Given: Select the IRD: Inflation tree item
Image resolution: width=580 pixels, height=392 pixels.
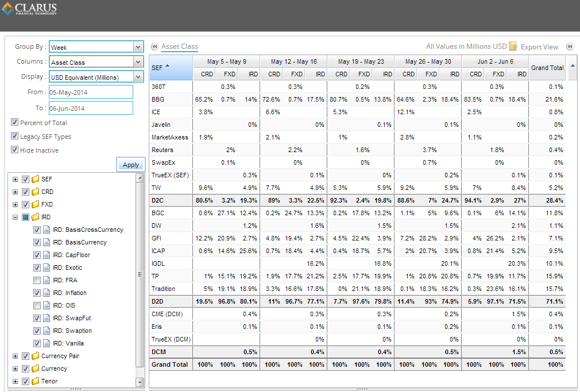Looking at the screenshot, I should [69, 293].
